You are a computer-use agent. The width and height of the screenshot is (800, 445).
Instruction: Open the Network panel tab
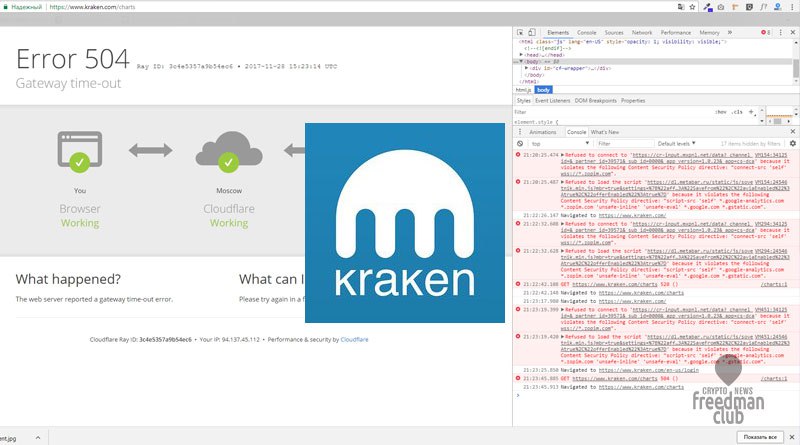(642, 32)
